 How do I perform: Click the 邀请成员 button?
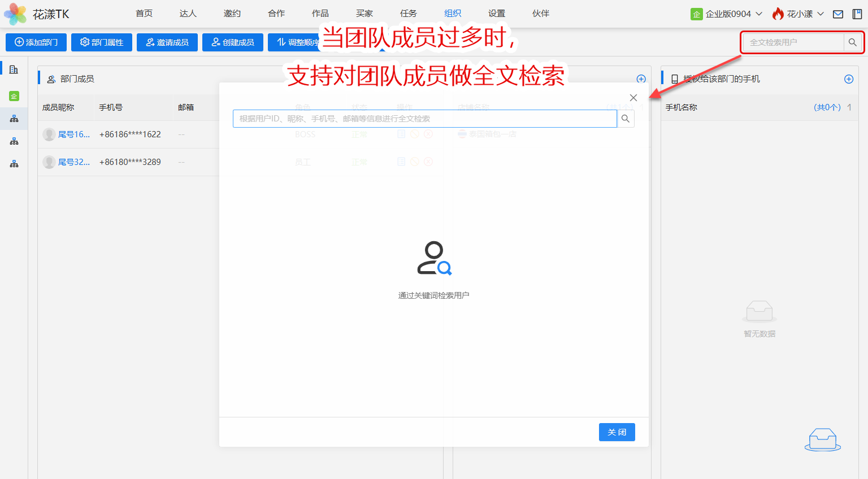(x=167, y=42)
